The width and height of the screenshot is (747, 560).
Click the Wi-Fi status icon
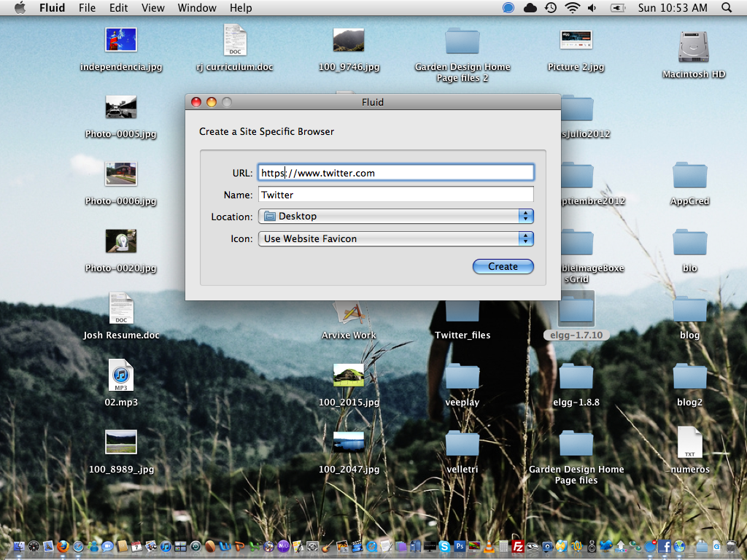[x=572, y=7]
